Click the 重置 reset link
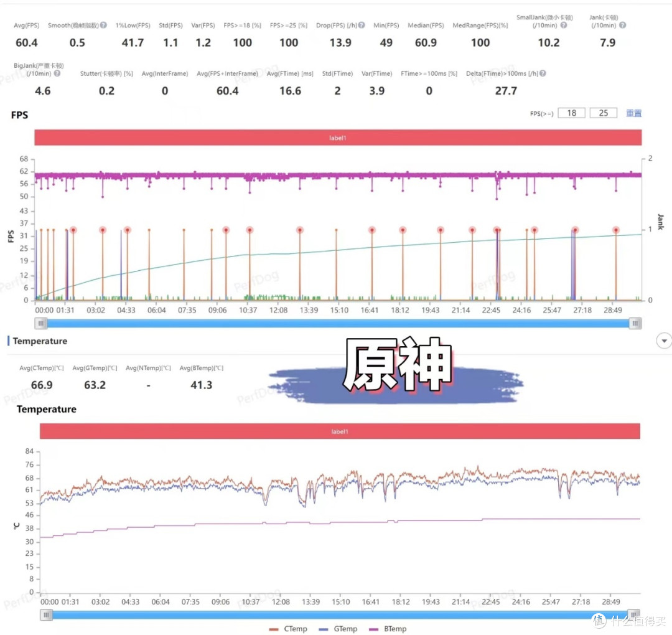The height and width of the screenshot is (635, 672). click(633, 113)
